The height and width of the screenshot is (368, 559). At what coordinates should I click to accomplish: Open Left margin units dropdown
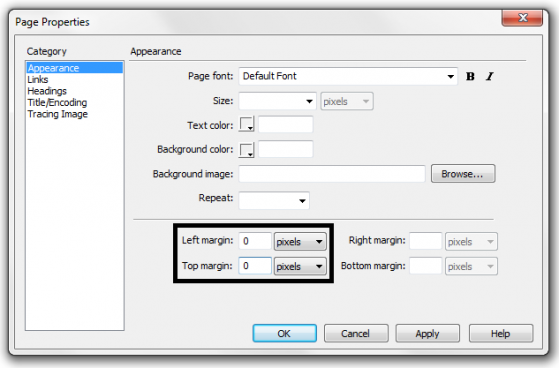tap(300, 241)
